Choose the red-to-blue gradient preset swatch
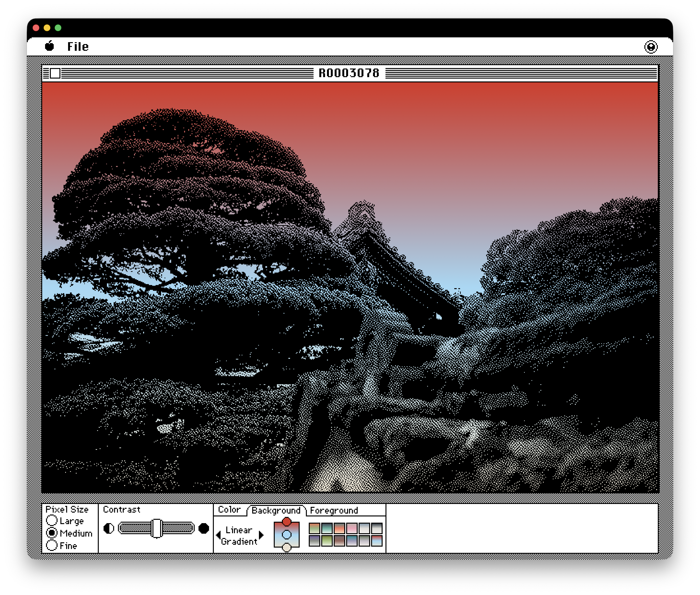The image size is (700, 595). [x=377, y=541]
